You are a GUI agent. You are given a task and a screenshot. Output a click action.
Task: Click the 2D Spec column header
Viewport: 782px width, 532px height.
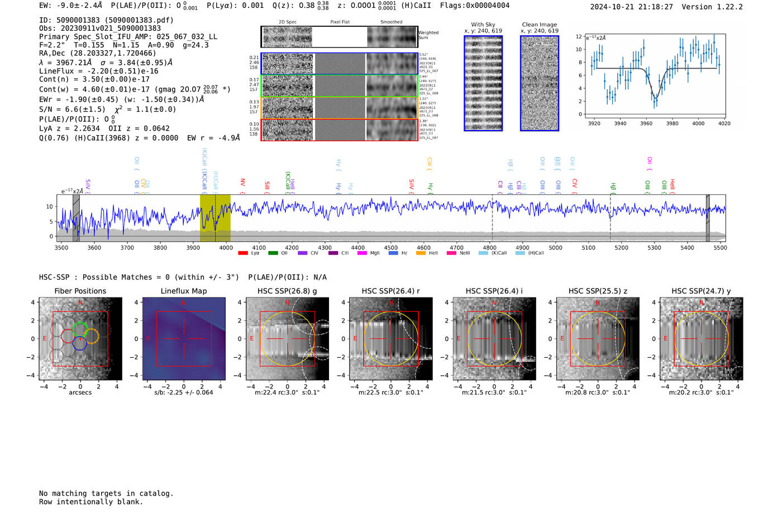coord(288,22)
